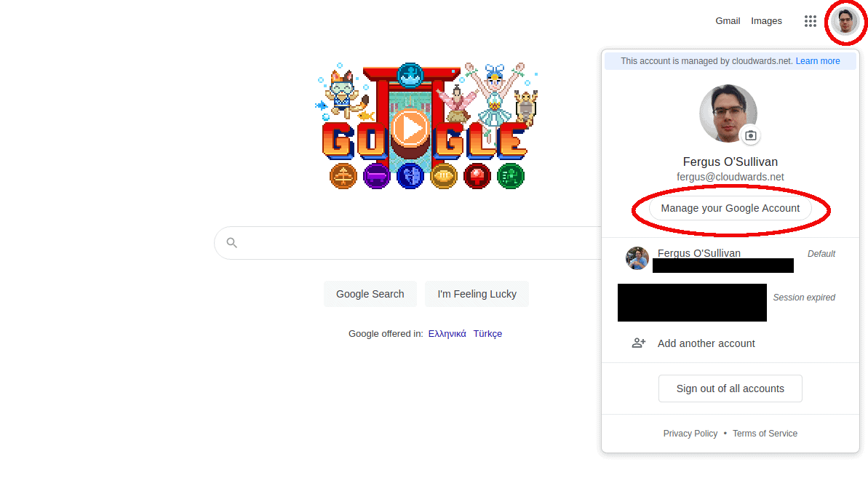The height and width of the screenshot is (502, 868).
Task: Open Gmail
Action: (x=728, y=21)
